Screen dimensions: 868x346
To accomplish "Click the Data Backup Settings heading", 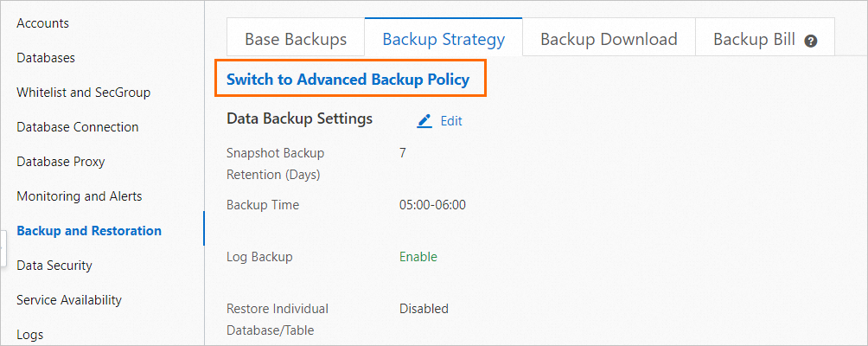I will tap(299, 119).
